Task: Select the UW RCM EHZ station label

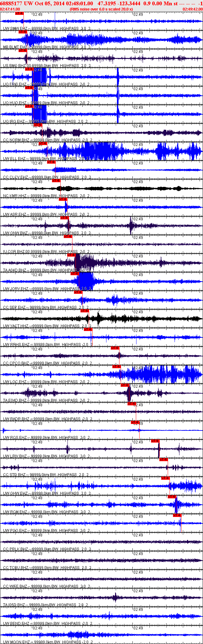Action: tap(47, 512)
